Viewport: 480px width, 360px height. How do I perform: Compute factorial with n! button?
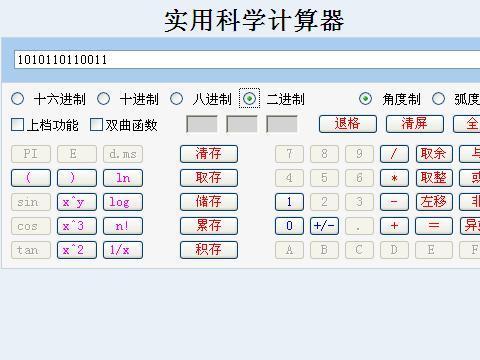(123, 226)
